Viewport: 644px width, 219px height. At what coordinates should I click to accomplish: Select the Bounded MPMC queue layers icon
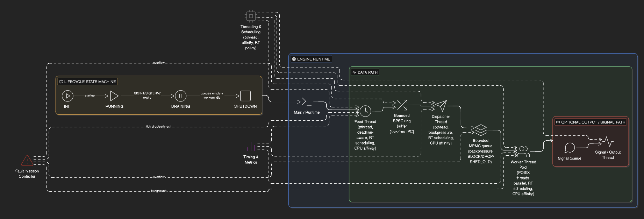481,130
